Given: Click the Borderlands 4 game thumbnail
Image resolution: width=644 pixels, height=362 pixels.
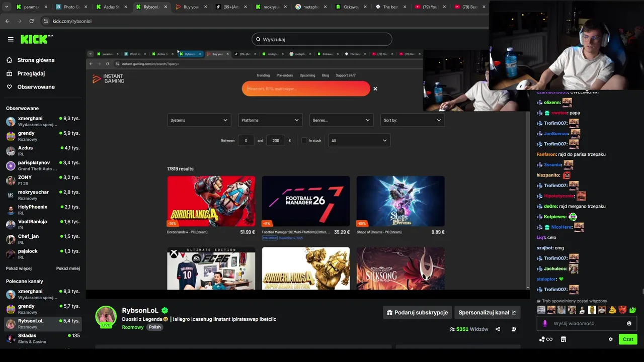Looking at the screenshot, I should point(211,201).
